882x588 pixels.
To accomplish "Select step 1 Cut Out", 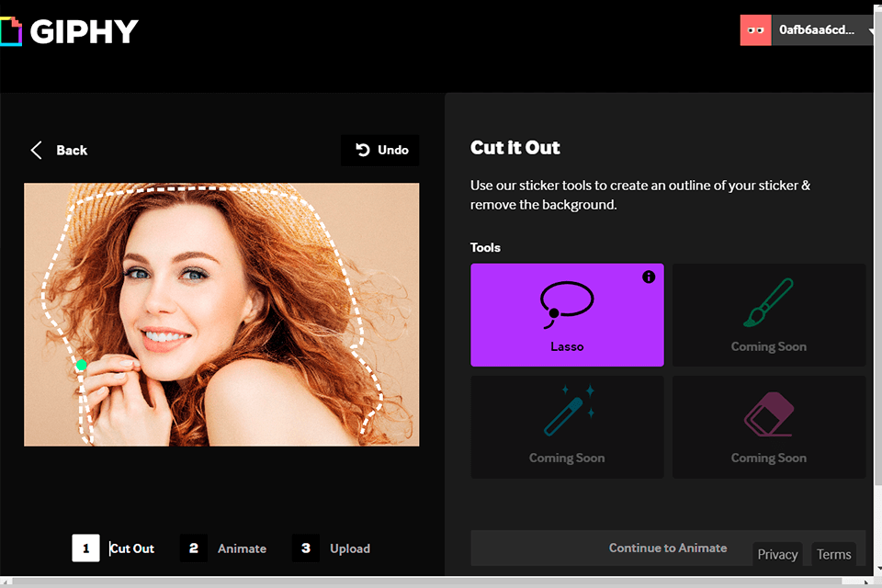I will [114, 548].
